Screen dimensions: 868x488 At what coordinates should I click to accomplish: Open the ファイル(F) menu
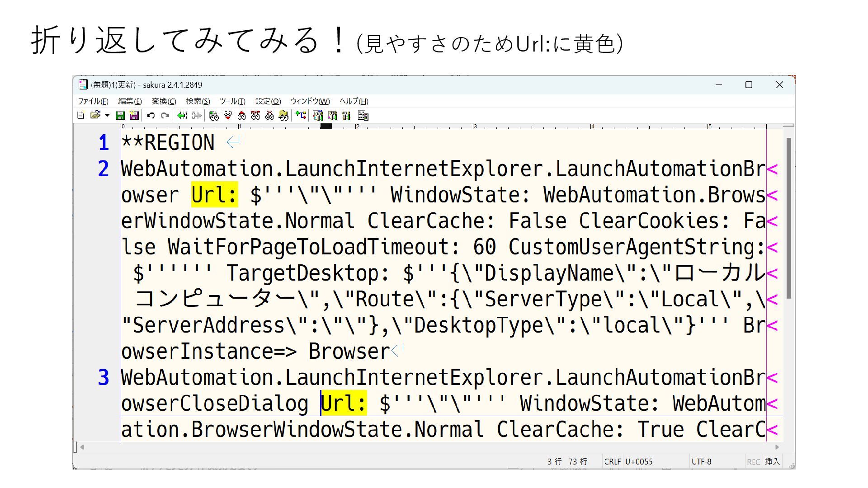click(x=93, y=101)
